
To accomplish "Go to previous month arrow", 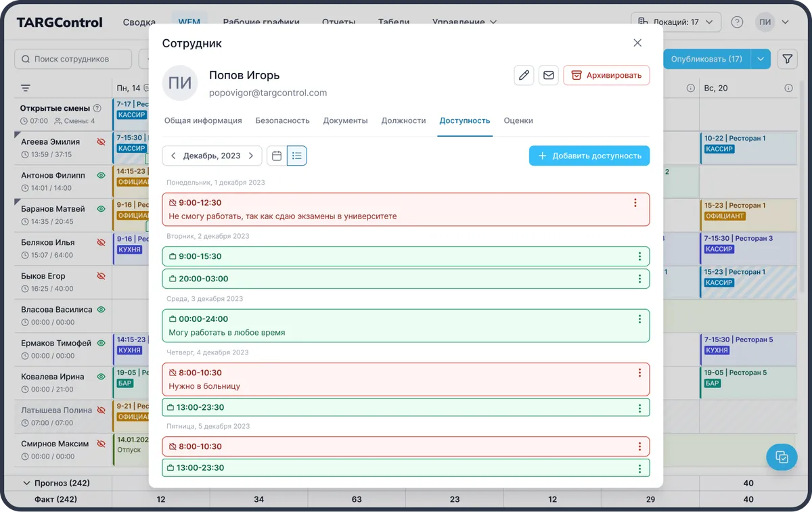I will click(x=173, y=156).
